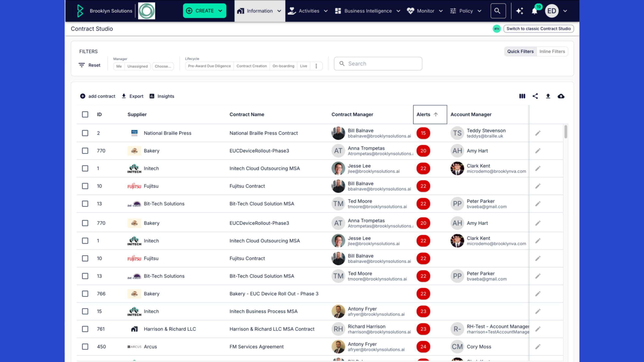644x362 pixels.
Task: Click the Export download icon
Action: click(124, 96)
